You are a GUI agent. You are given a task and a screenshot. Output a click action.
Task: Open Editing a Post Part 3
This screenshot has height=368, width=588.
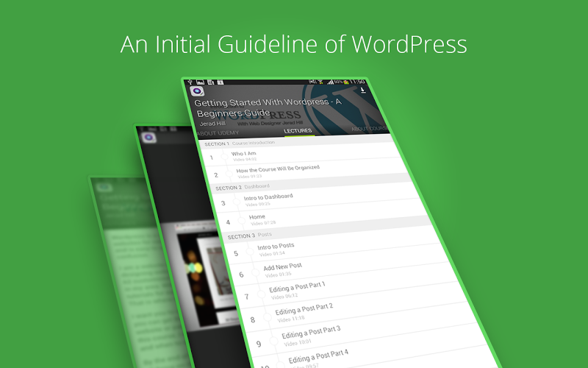pyautogui.click(x=311, y=332)
